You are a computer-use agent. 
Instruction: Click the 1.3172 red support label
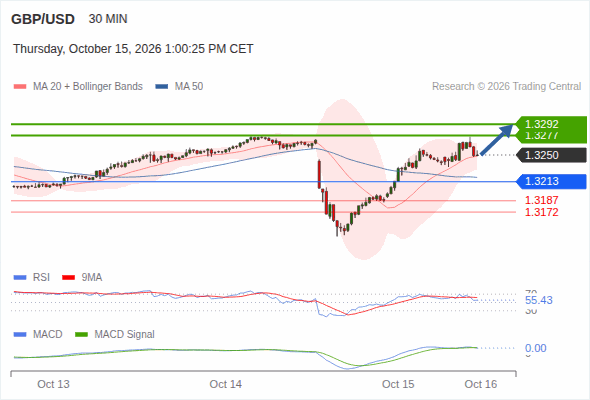tap(541, 212)
